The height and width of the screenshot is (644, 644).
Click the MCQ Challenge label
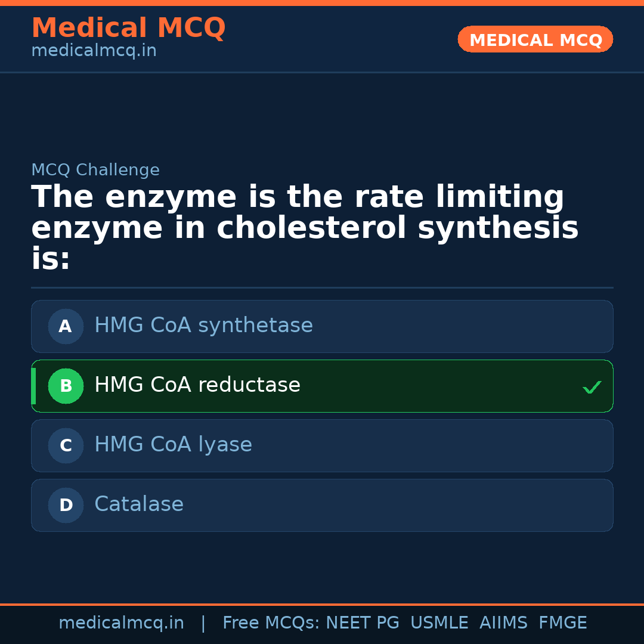95,170
